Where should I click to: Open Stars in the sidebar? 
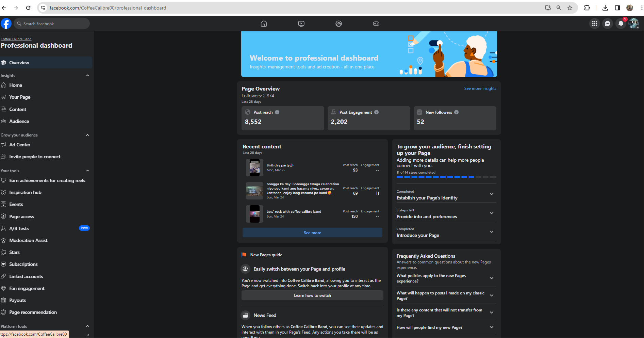46,252
